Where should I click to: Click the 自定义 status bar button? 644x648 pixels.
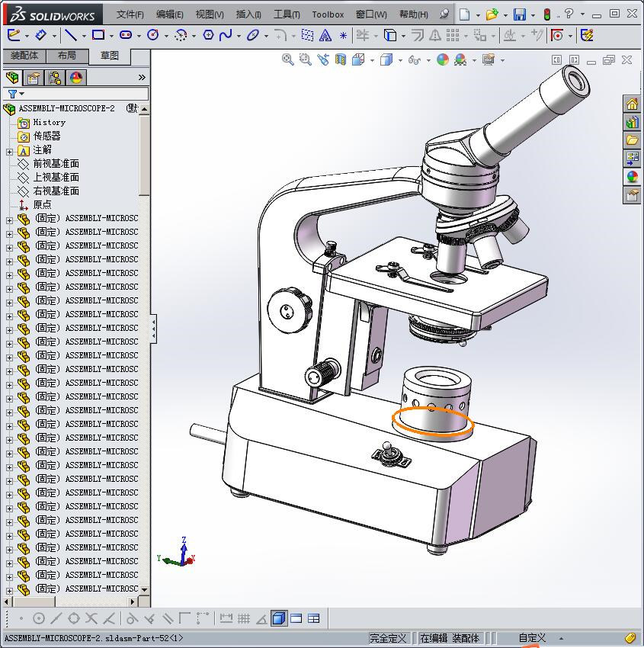pos(532,637)
